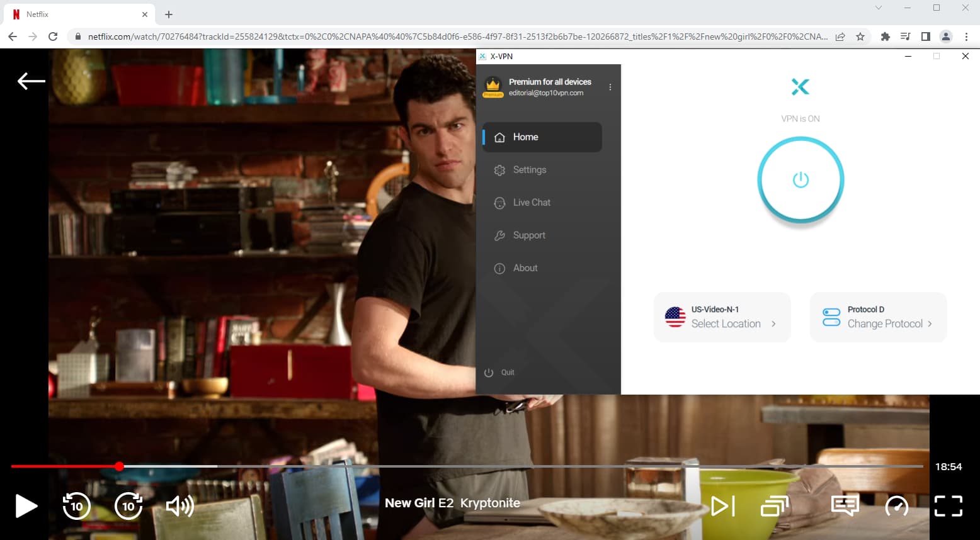Click the editorial@top10vpn.com account email
The height and width of the screenshot is (540, 980).
point(546,93)
